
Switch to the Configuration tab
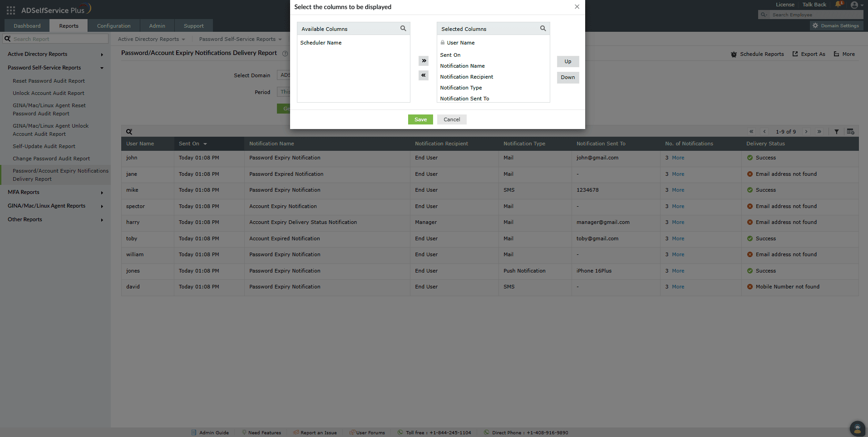click(x=113, y=25)
